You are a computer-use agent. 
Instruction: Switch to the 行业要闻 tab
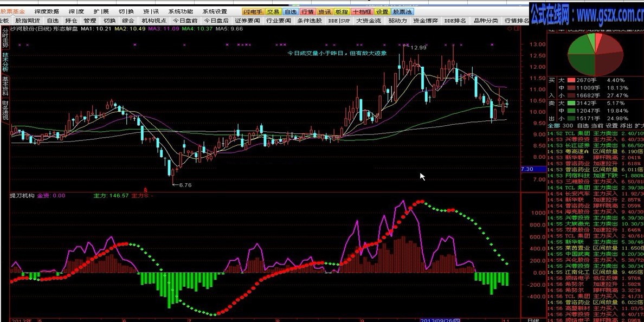click(279, 21)
